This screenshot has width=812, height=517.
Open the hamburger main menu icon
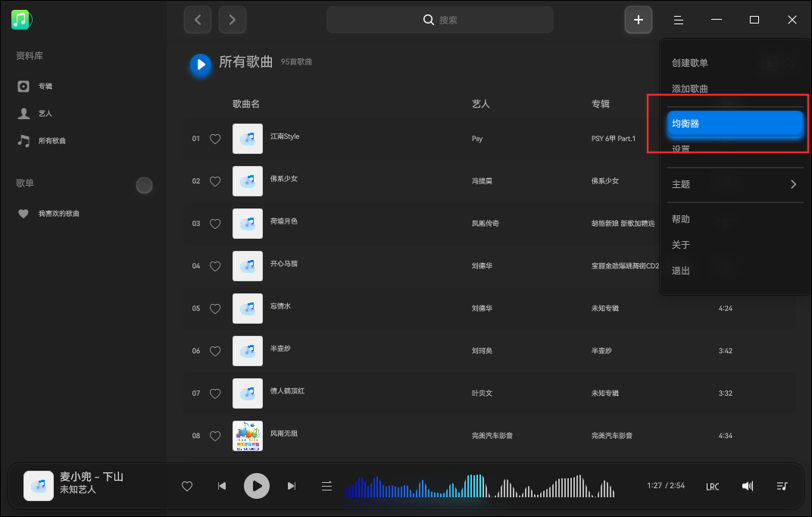pos(679,20)
